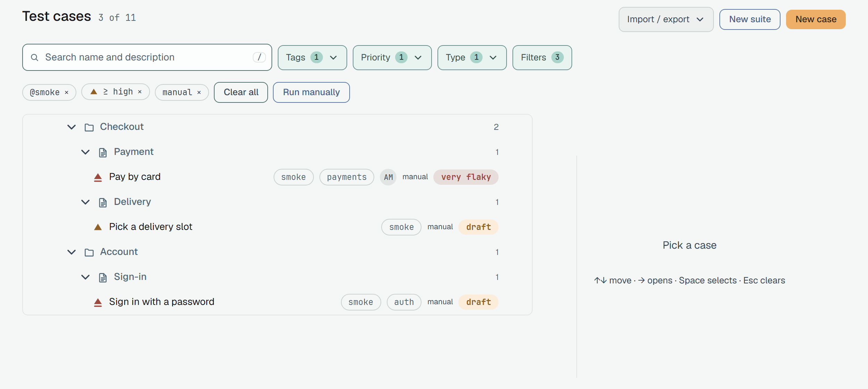Click the Delivery suite document icon
Screen dimensions: 868x389
tap(103, 202)
